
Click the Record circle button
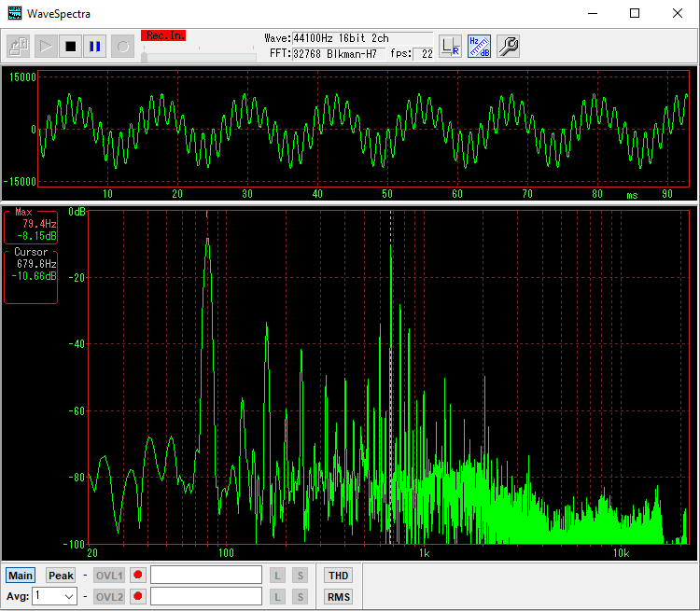pos(123,46)
